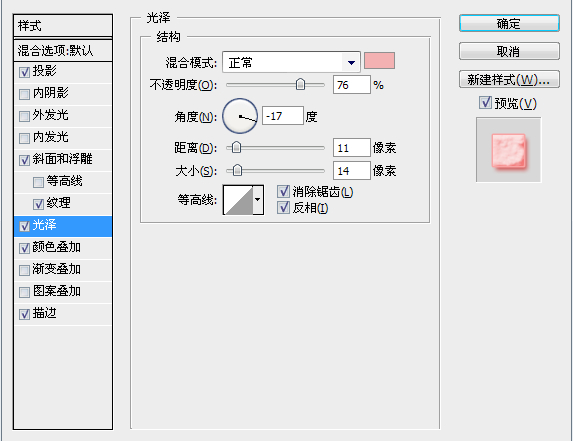
Task: Toggle the 预览 preview checkbox
Action: click(x=485, y=103)
